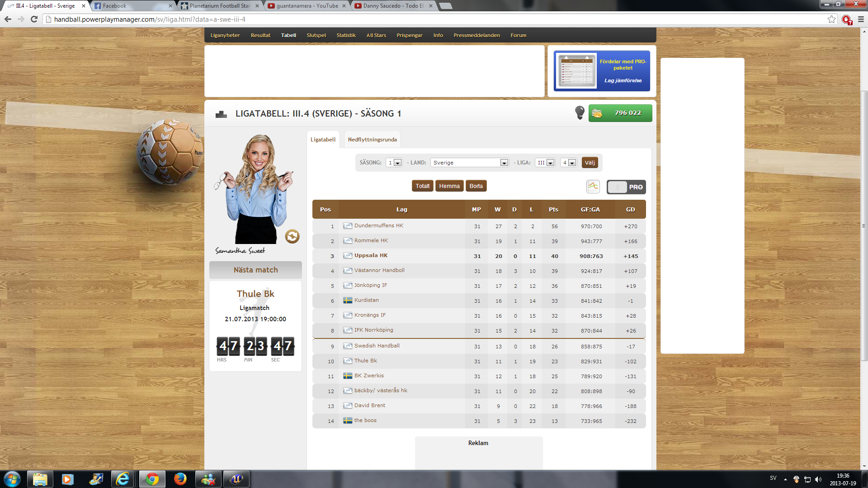Open the Pressmeddelanden menu item
This screenshot has height=488, width=868.
[x=476, y=35]
